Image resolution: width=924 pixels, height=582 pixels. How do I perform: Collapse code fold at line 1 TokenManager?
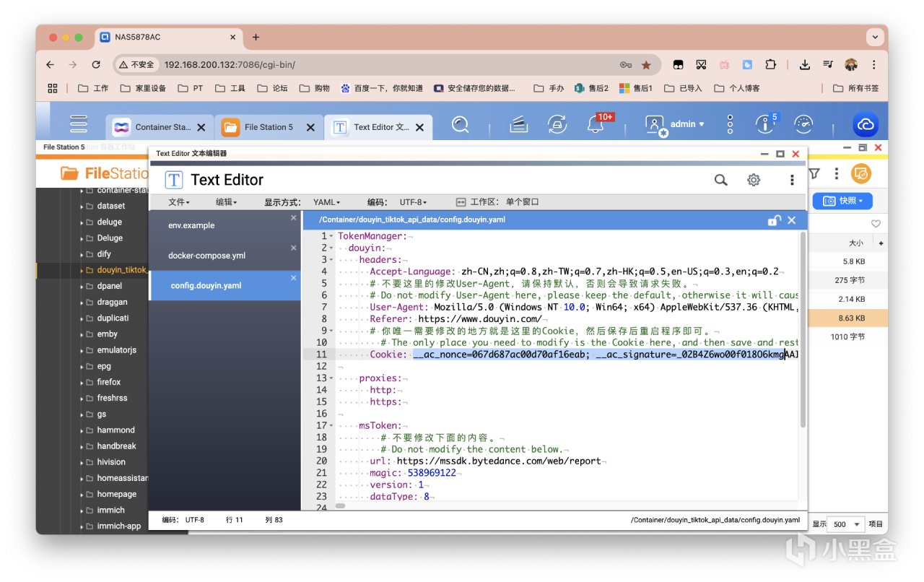click(331, 236)
